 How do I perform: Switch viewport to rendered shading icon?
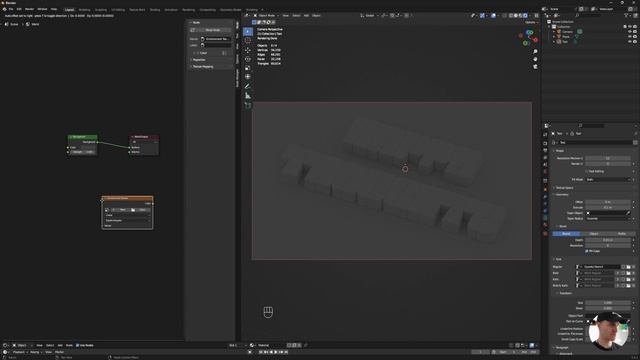(525, 16)
